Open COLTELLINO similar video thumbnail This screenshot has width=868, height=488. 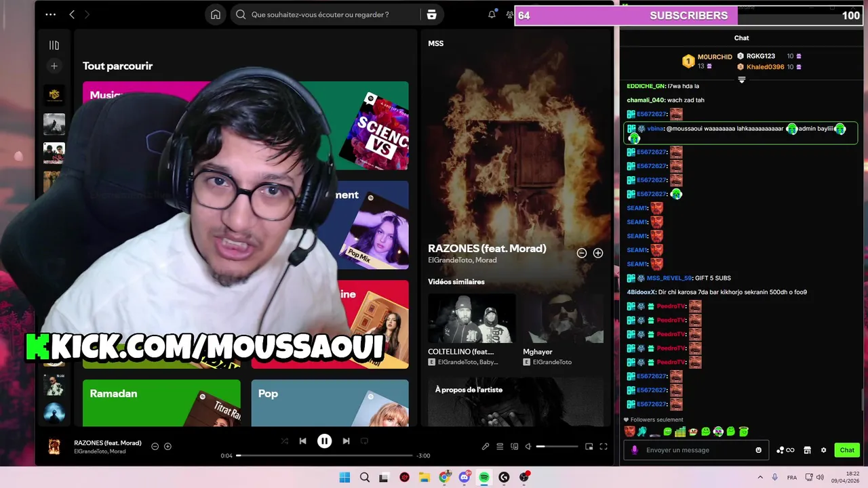[472, 319]
